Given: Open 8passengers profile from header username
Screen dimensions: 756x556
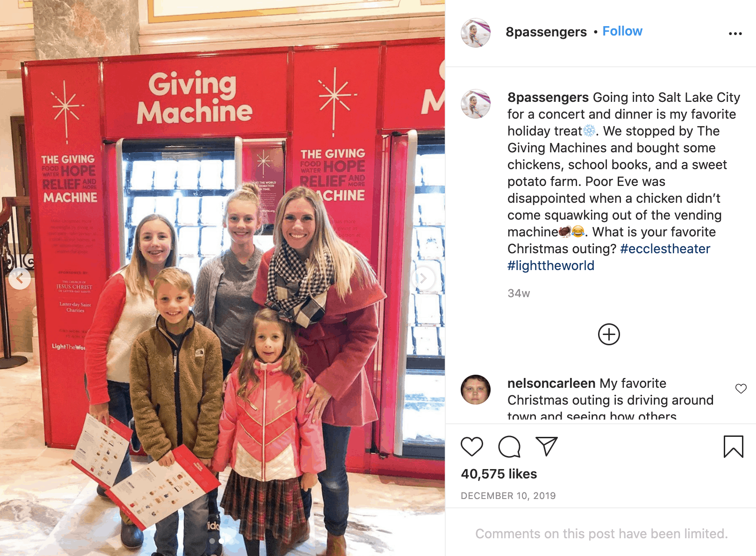Looking at the screenshot, I should [x=546, y=32].
